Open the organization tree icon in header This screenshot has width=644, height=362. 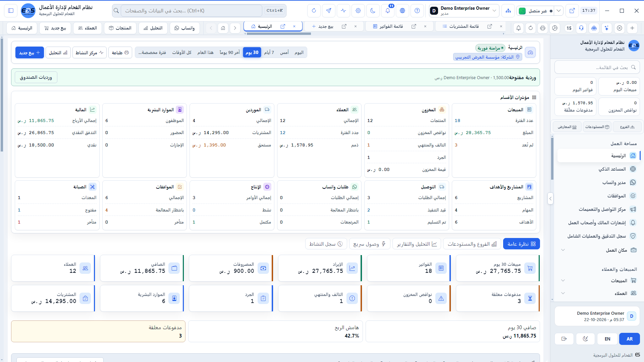(508, 11)
